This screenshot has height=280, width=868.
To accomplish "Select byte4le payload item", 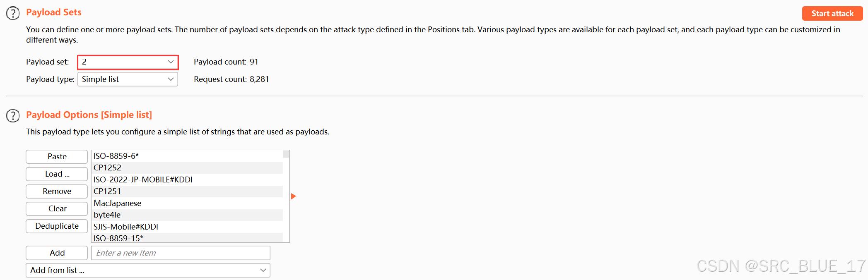I will coord(187,215).
